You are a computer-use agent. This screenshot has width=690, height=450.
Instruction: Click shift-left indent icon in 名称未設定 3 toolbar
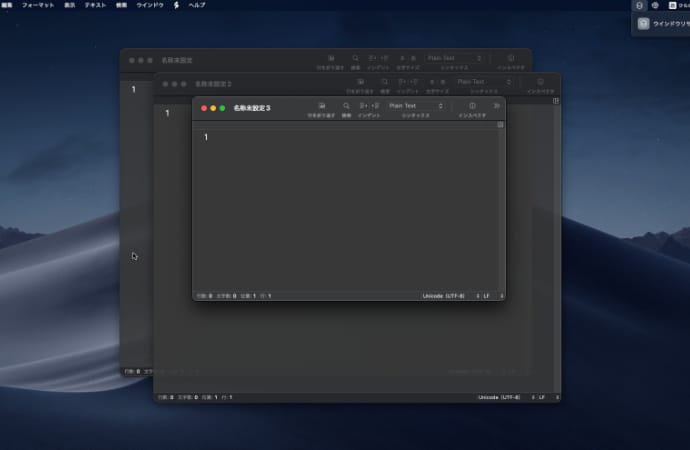[x=363, y=106]
